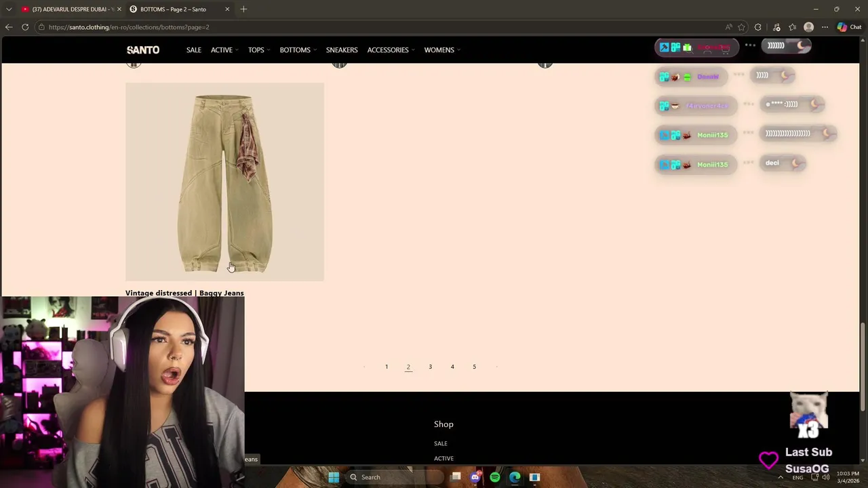This screenshot has height=488, width=868.
Task: Open the SALE menu item
Action: tap(194, 50)
